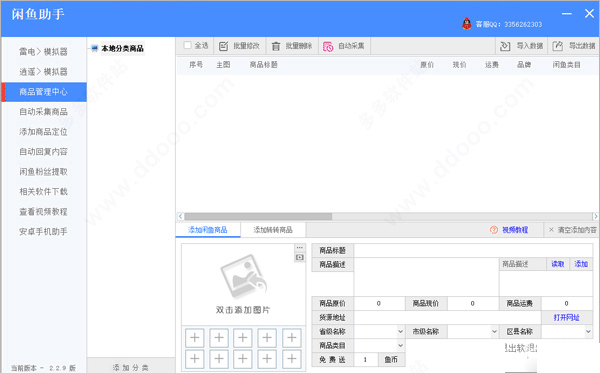Click the 导出数据 export icon
This screenshot has width=600, height=373.
(558, 46)
